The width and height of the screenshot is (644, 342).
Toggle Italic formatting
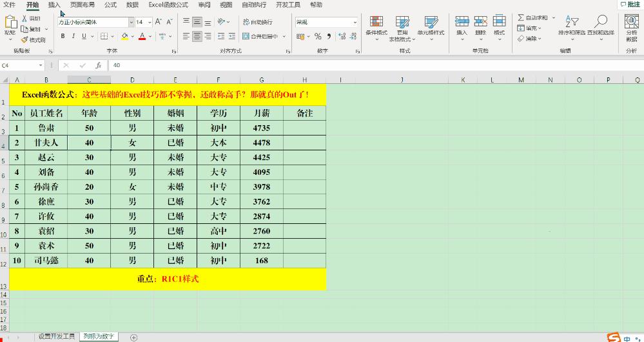tap(73, 36)
